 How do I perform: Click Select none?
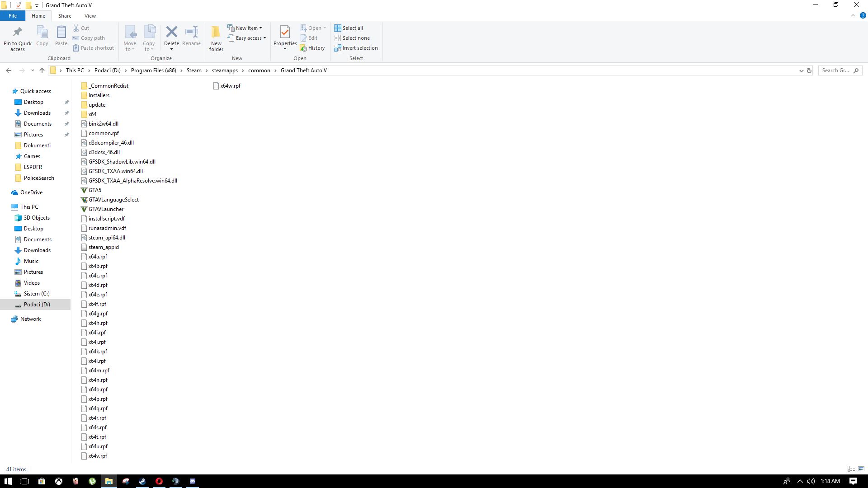point(352,38)
